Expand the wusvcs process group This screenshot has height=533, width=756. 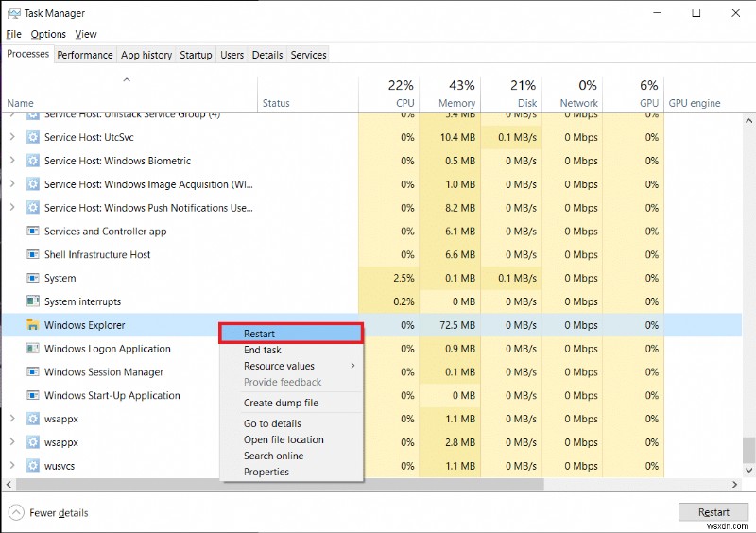[x=12, y=466]
